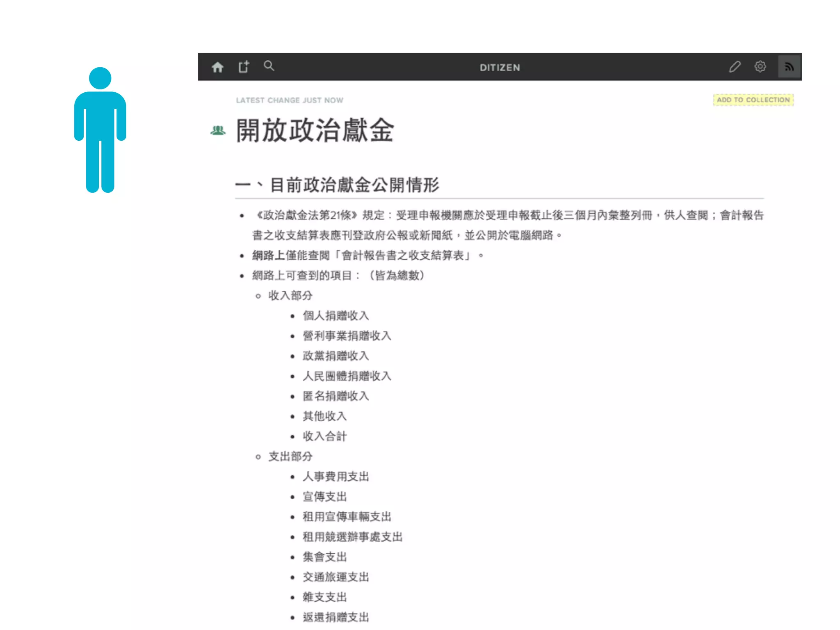
Task: Click the 人事費用支出 bullet
Action: [336, 476]
